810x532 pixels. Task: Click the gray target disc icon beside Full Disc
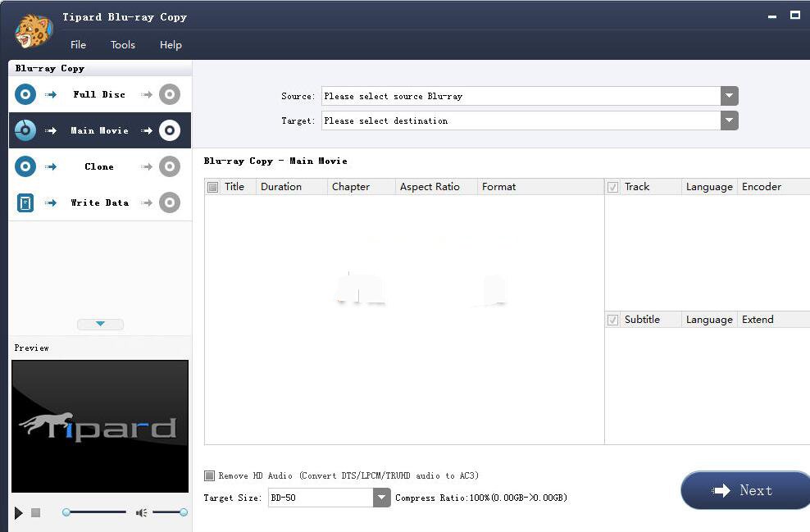click(x=170, y=94)
